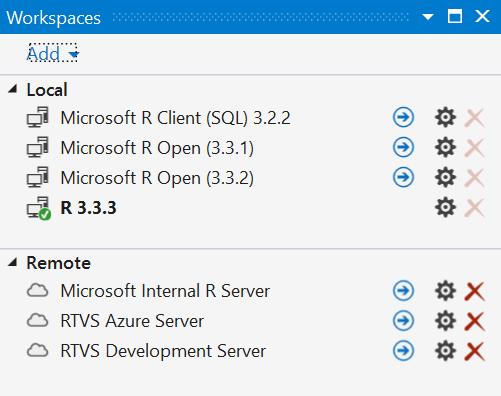Open Workspaces window position dropdown arrow
This screenshot has width=501, height=396.
click(x=428, y=17)
